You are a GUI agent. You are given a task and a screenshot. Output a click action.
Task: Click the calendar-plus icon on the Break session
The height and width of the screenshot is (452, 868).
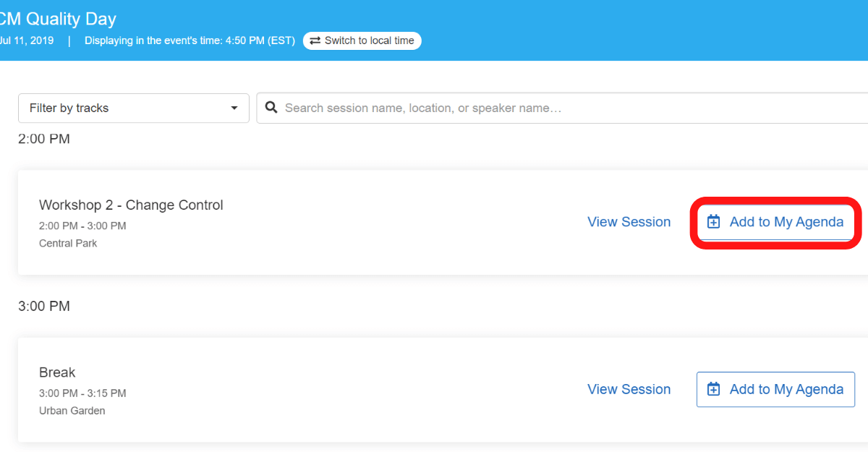click(x=713, y=389)
